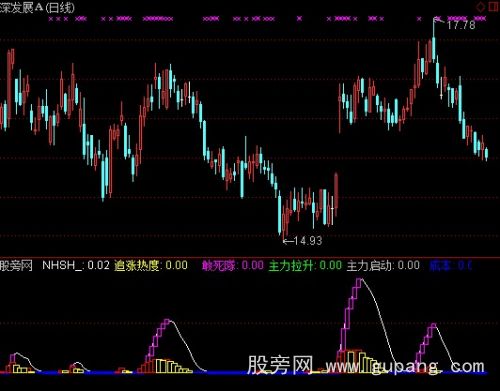Click the red square icon at top right
The image size is (500, 391).
pos(494,6)
